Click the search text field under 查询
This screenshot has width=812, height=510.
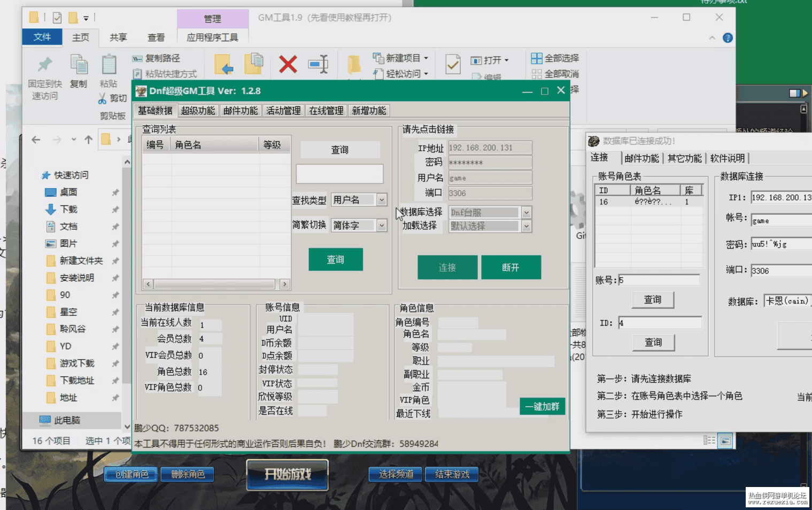(x=339, y=174)
